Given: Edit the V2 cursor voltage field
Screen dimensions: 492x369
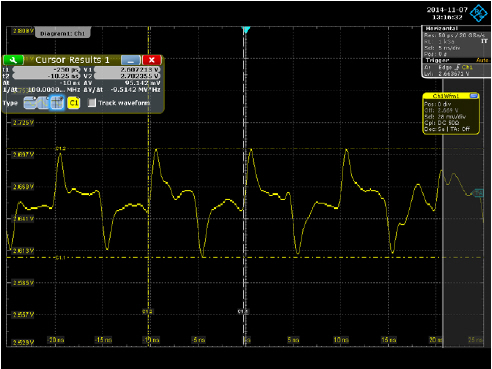Looking at the screenshot, I should click(x=127, y=76).
